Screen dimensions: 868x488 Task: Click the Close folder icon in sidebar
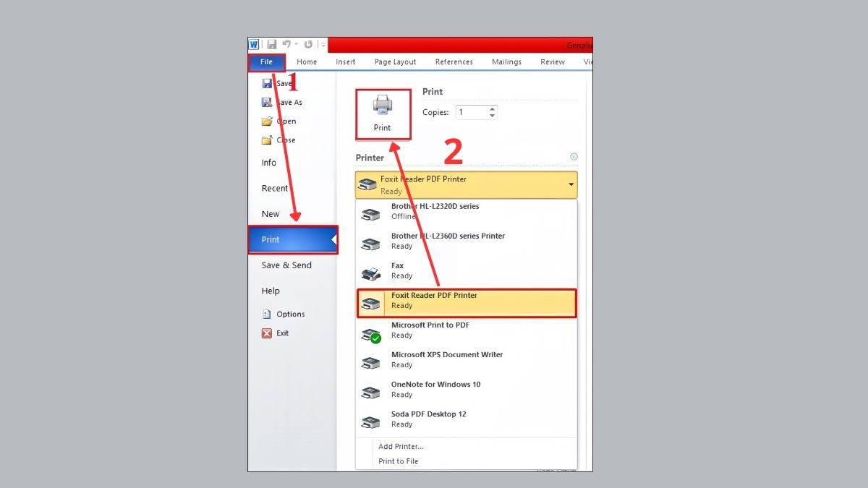[267, 140]
